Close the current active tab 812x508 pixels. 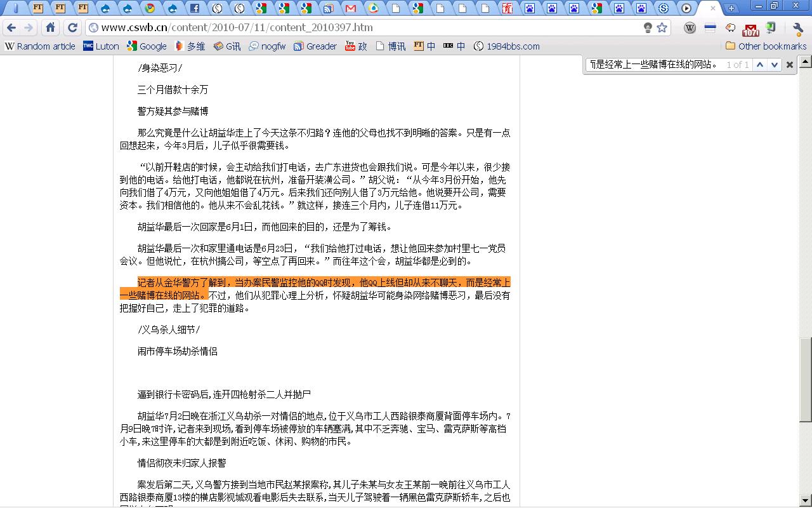[x=713, y=8]
